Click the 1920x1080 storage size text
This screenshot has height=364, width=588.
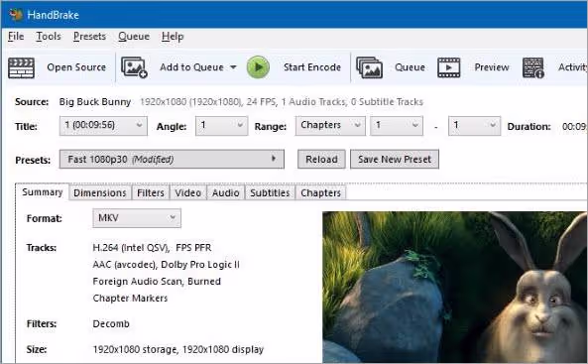[178, 350]
